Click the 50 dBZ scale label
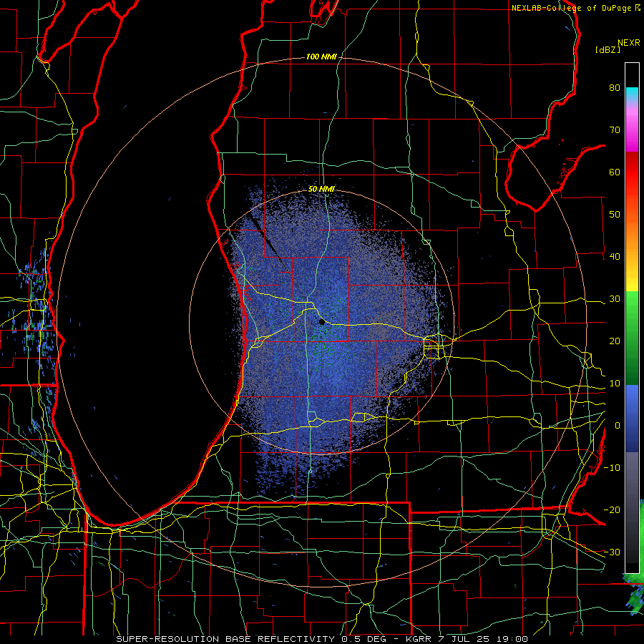 click(x=615, y=215)
